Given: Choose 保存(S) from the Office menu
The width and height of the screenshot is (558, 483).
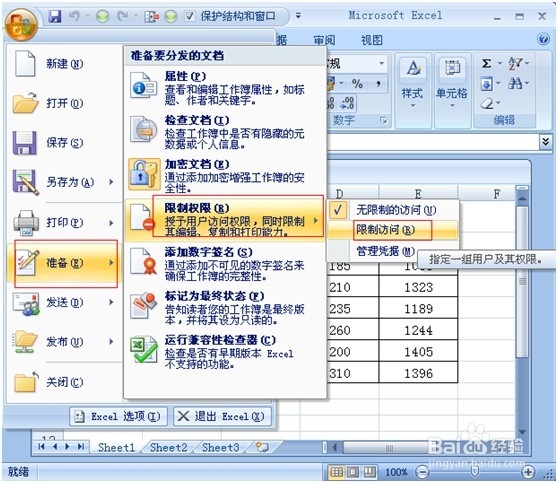Looking at the screenshot, I should pyautogui.click(x=64, y=143).
